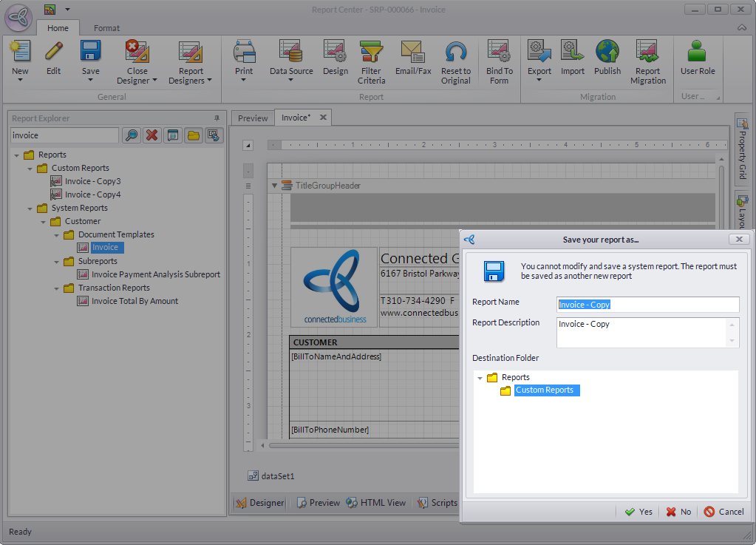Collapse the TitleGroupHeader band
The image size is (756, 545).
[x=275, y=186]
